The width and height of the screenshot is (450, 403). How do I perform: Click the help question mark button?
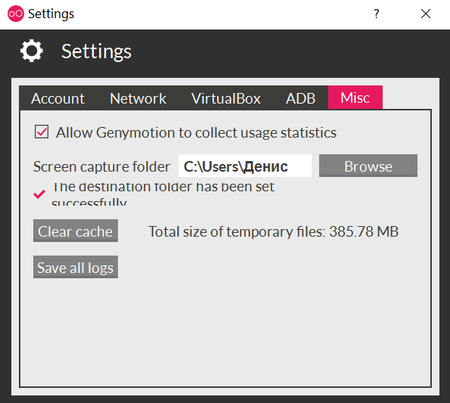(x=376, y=14)
